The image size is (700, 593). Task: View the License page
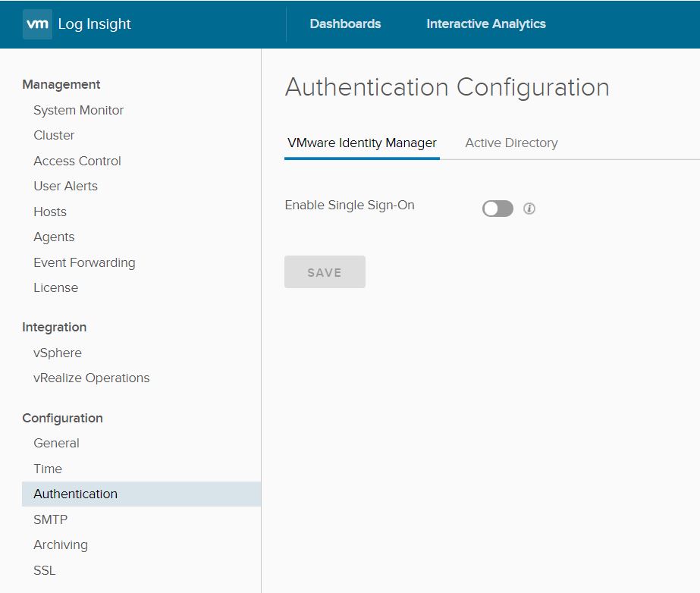pyautogui.click(x=55, y=287)
